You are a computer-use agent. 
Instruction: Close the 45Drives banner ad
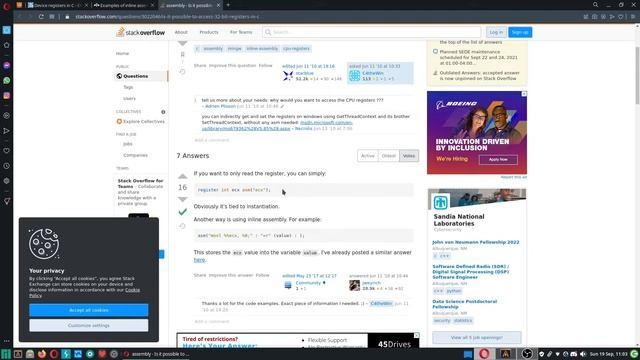pos(416,336)
